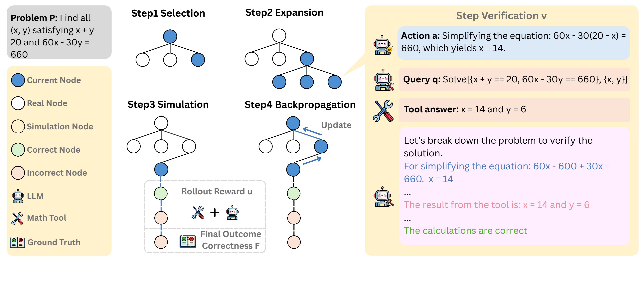Click the blue Current Node legend circle
644x288 pixels.
(x=18, y=80)
